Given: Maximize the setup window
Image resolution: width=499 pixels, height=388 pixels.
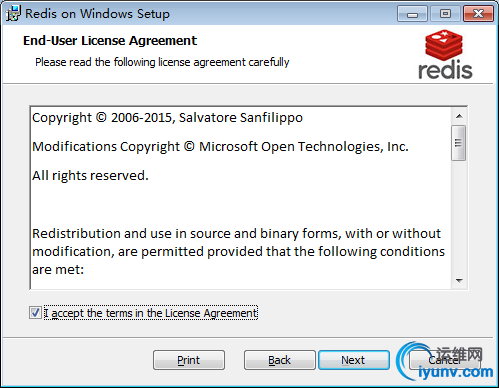Looking at the screenshot, I should tap(445, 14).
